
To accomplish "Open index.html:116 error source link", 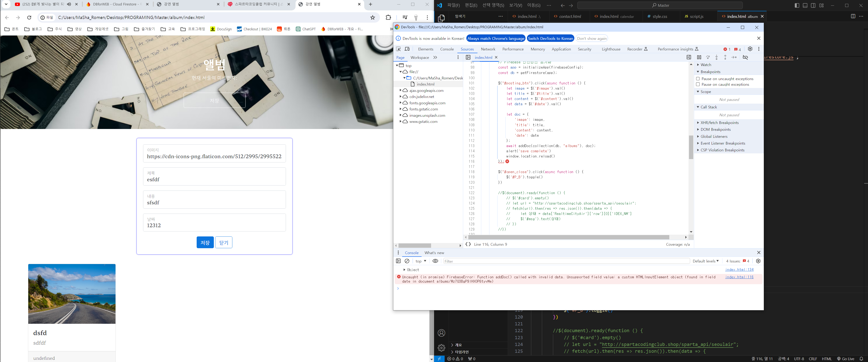I will tap(739, 277).
